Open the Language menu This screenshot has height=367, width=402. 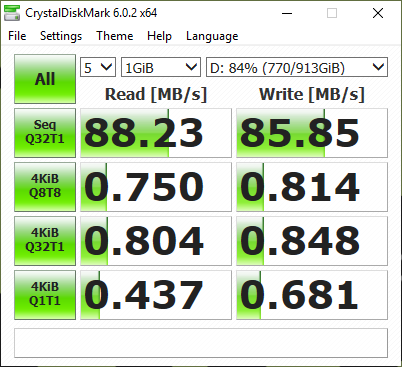click(x=212, y=36)
